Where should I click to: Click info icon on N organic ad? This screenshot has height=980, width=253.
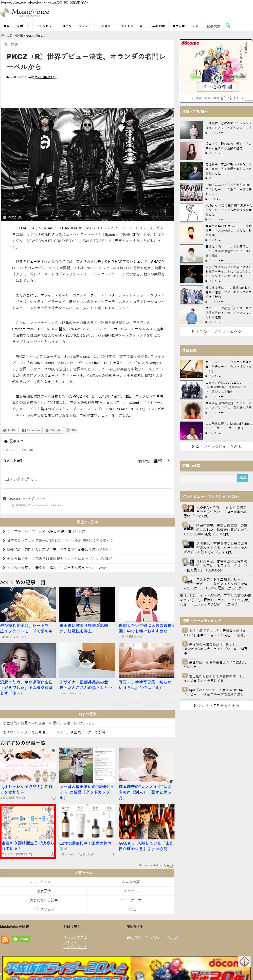[113, 854]
